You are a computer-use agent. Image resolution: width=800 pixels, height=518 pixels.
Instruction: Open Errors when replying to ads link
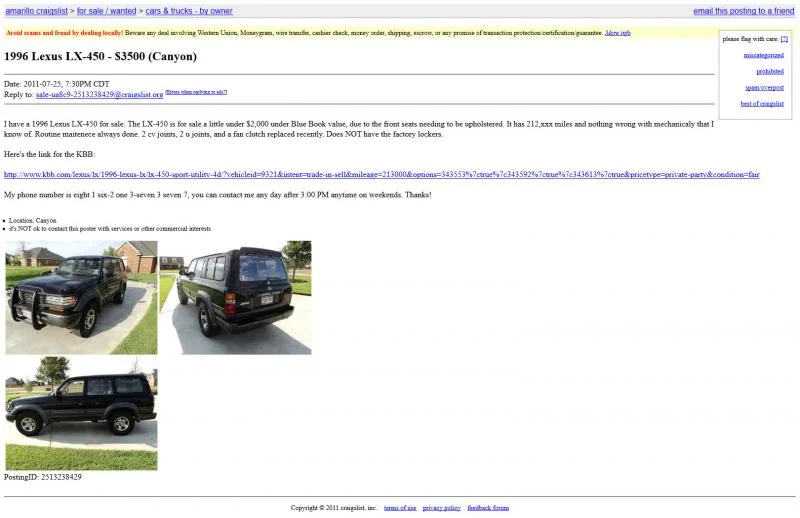click(196, 92)
